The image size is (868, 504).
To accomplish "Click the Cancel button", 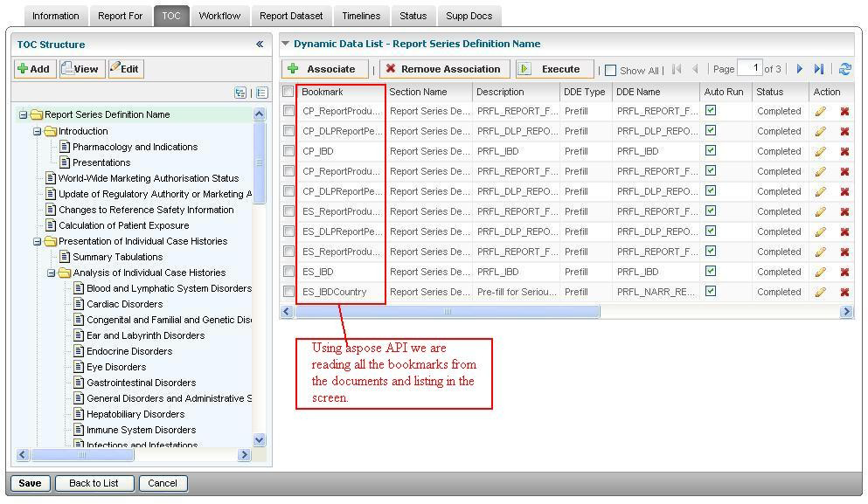I will (163, 484).
